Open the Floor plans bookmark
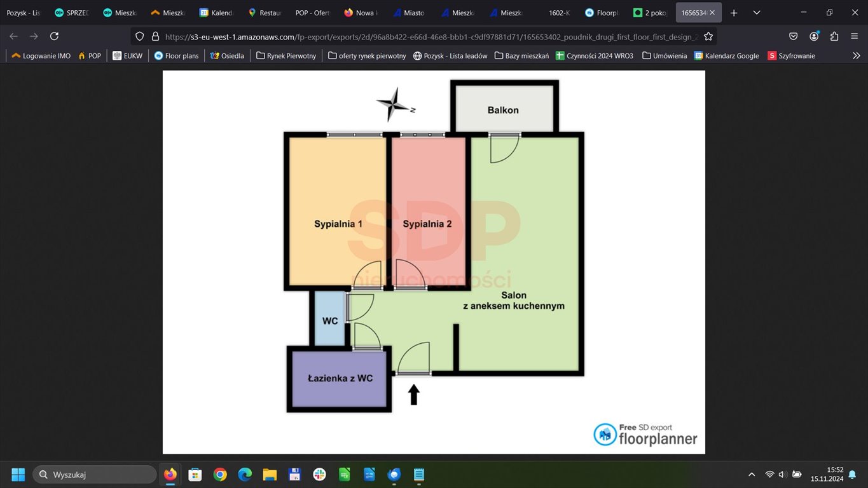This screenshot has height=488, width=868. [176, 56]
